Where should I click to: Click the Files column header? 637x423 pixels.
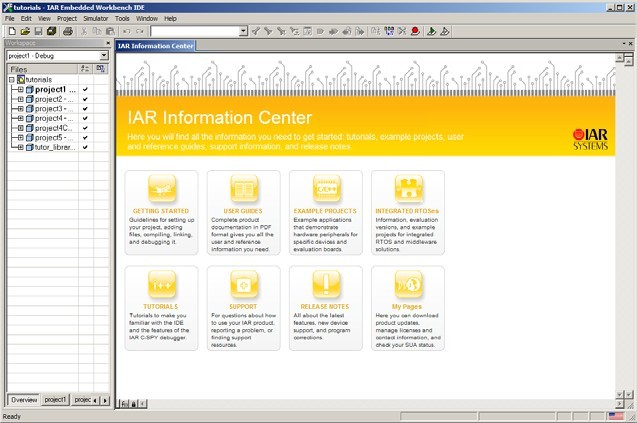(42, 69)
